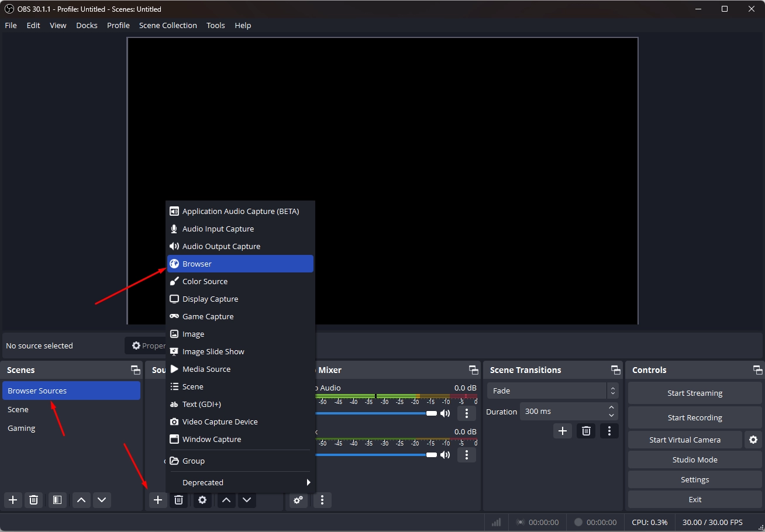765x532 pixels.
Task: Add a Color Source
Action: tap(240, 281)
